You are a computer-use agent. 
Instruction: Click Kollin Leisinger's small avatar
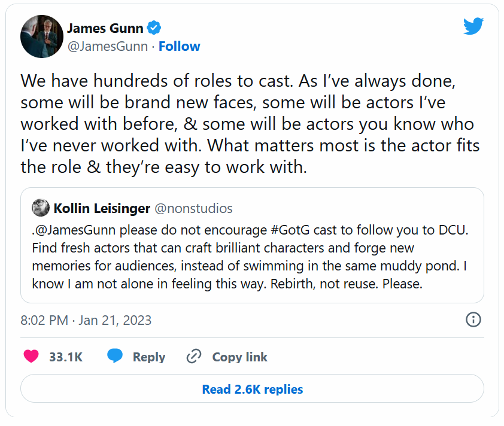(x=41, y=208)
